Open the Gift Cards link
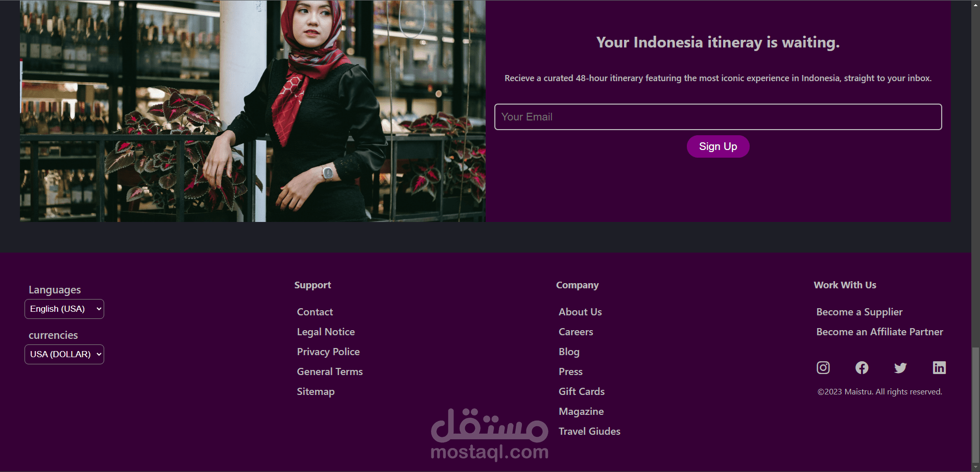Viewport: 980px width, 472px height. pyautogui.click(x=582, y=391)
